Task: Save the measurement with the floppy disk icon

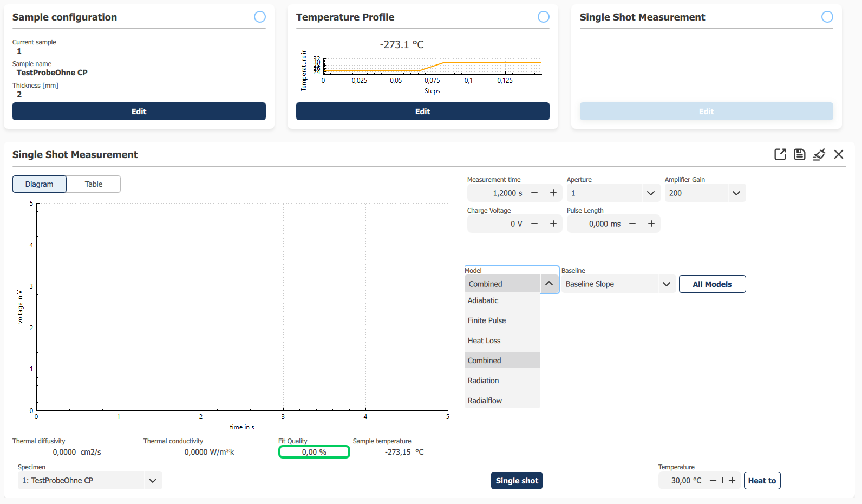Action: click(799, 154)
